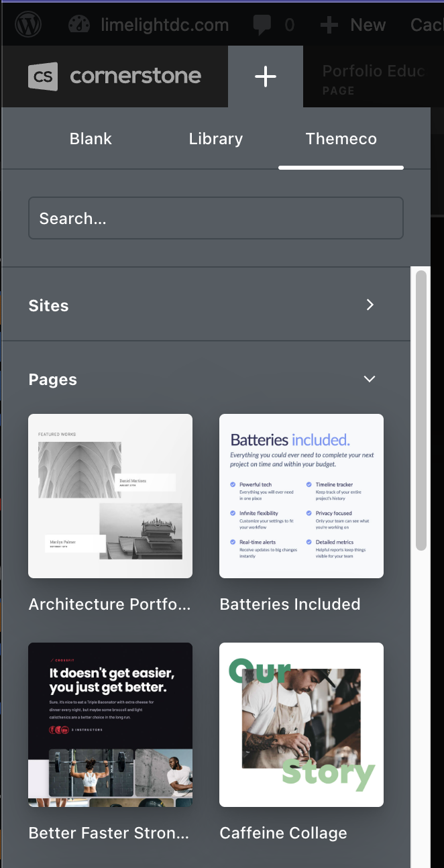Open limelightdc.com site link
This screenshot has width=444, height=868.
pos(164,25)
